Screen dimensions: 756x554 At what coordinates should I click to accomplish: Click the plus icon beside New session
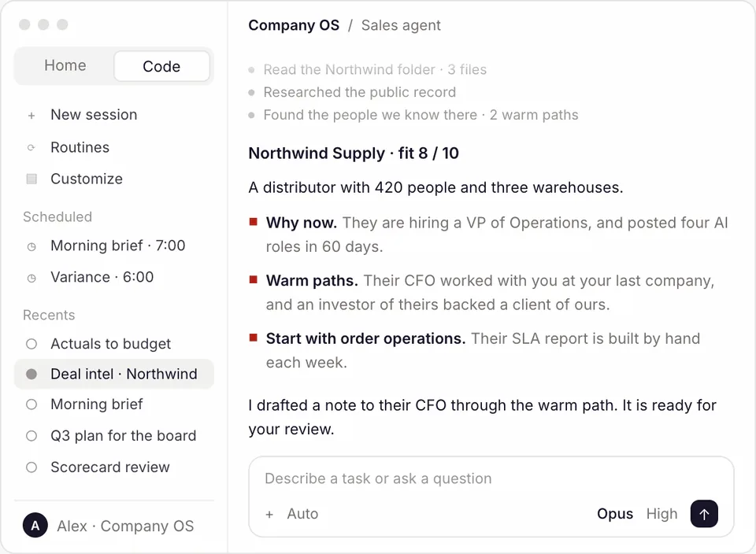click(31, 116)
